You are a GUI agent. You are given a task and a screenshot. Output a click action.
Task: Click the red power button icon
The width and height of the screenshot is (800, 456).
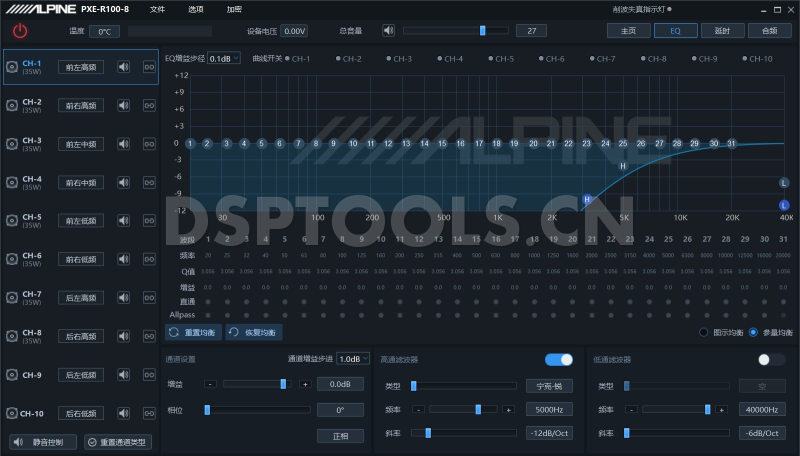click(x=20, y=31)
